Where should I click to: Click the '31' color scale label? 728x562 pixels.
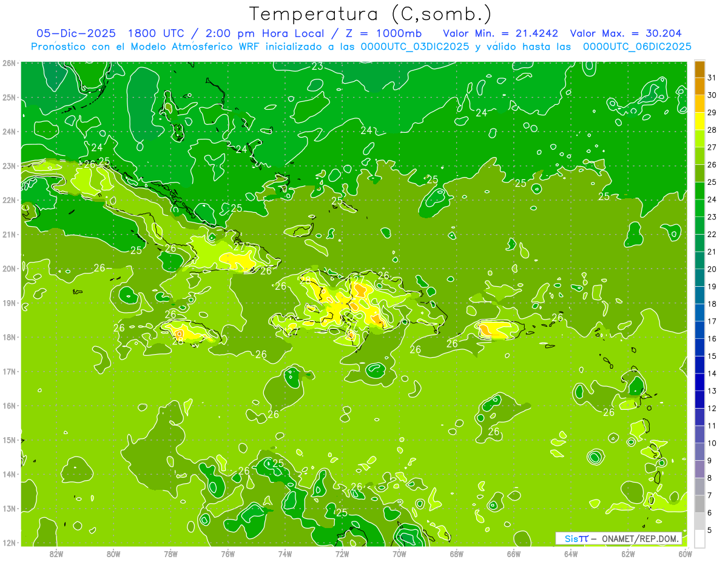pyautogui.click(x=712, y=78)
